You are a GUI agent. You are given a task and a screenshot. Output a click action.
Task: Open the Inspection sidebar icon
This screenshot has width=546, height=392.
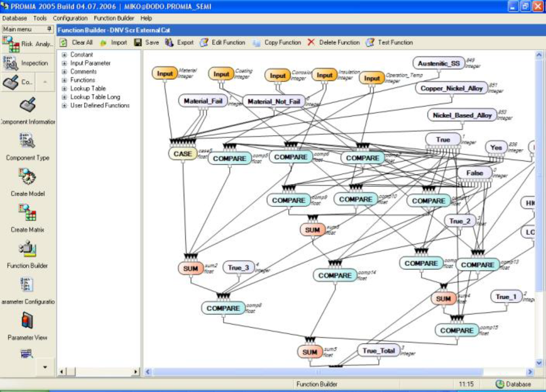tap(10, 63)
